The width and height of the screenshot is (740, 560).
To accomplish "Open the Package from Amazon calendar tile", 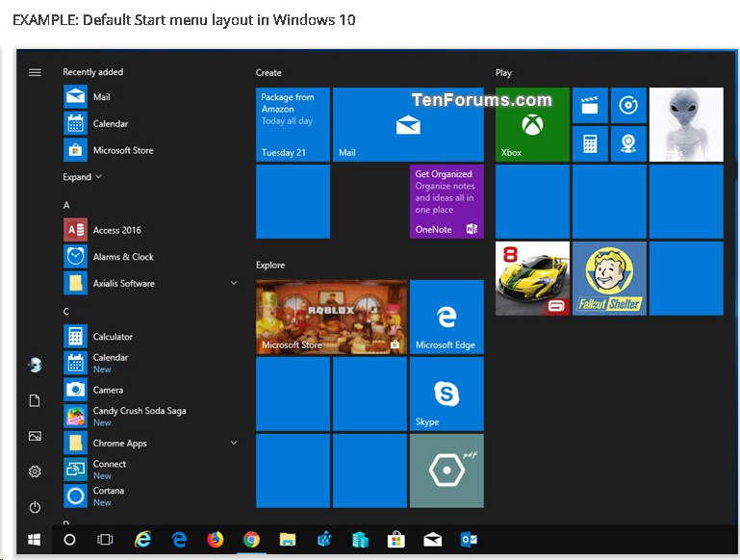I will click(x=293, y=124).
